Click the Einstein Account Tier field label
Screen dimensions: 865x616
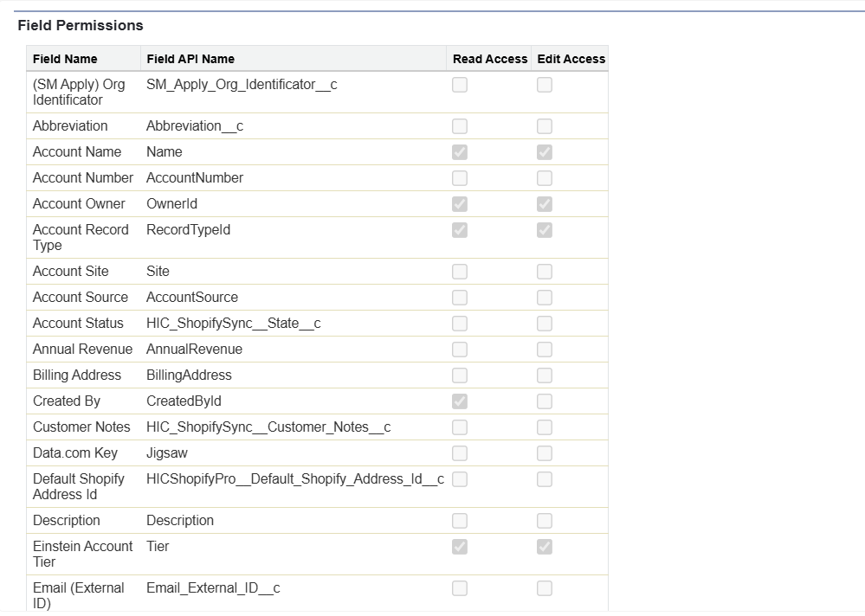[x=83, y=555]
